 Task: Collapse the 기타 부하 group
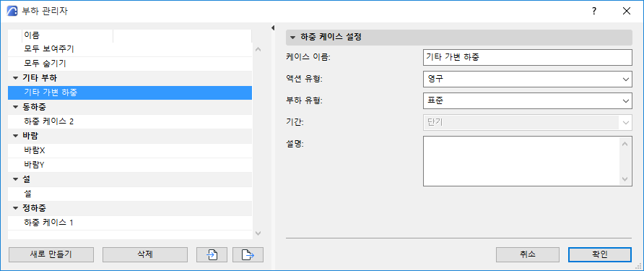(16, 78)
